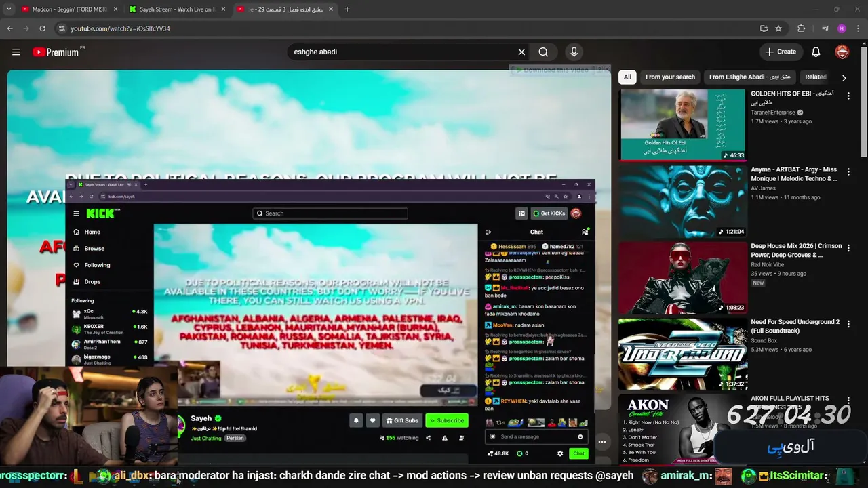The width and height of the screenshot is (868, 488).
Task: Click the 'Just Chatting' category link
Action: coord(206,439)
